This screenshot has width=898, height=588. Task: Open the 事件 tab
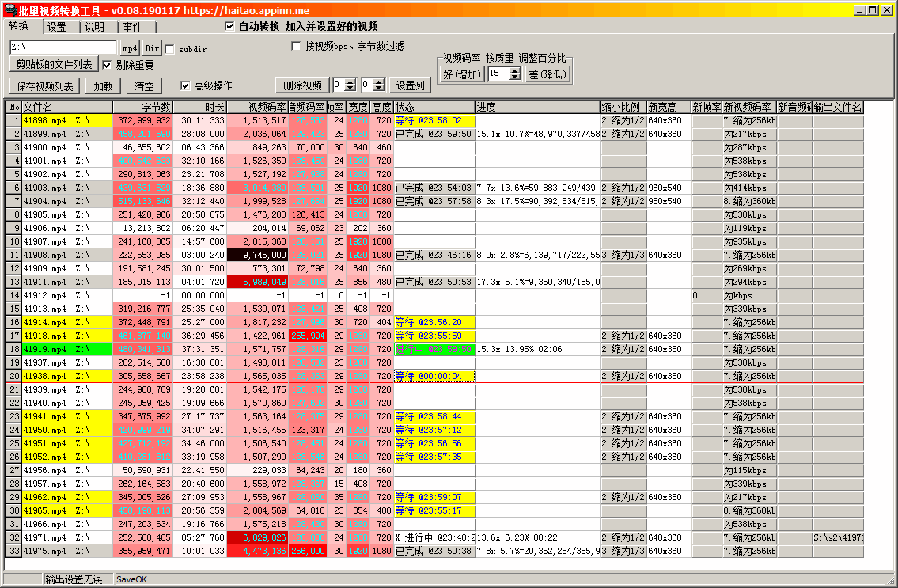point(133,27)
